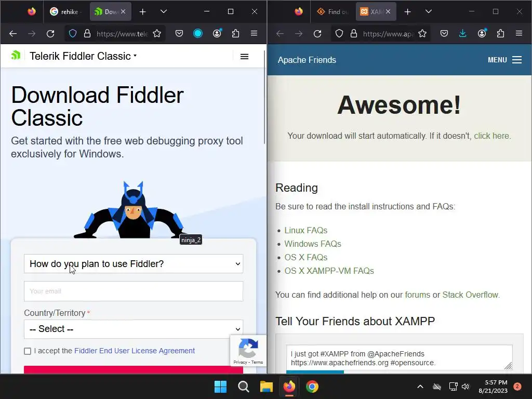This screenshot has width=532, height=399.
Task: Click the XAMPP tweet text box
Action: pos(400,357)
